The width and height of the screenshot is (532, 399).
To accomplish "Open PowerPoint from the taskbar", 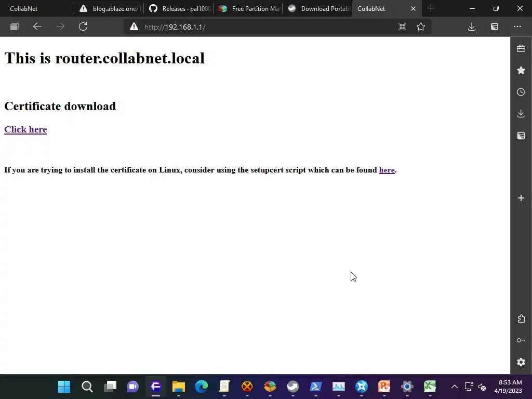I will [x=384, y=387].
